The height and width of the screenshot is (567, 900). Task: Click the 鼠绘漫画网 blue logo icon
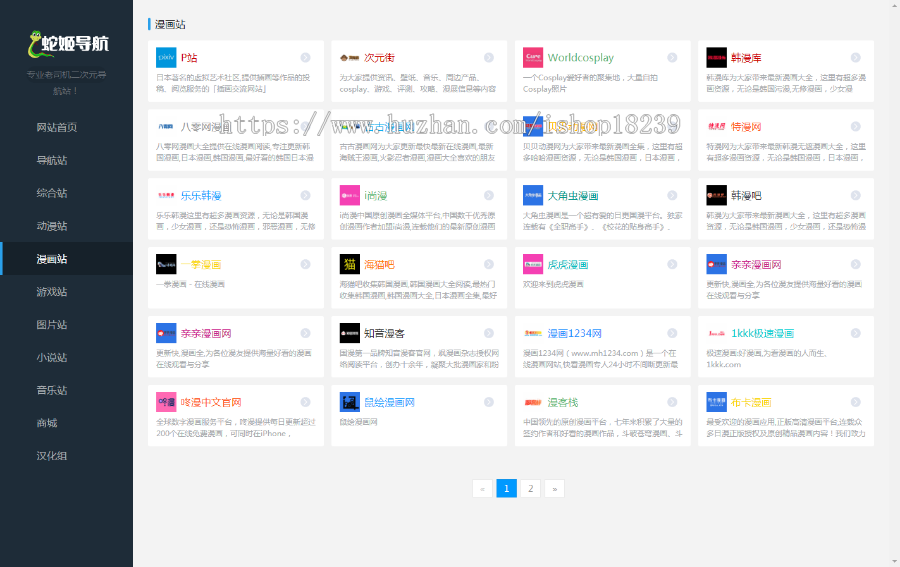[349, 402]
